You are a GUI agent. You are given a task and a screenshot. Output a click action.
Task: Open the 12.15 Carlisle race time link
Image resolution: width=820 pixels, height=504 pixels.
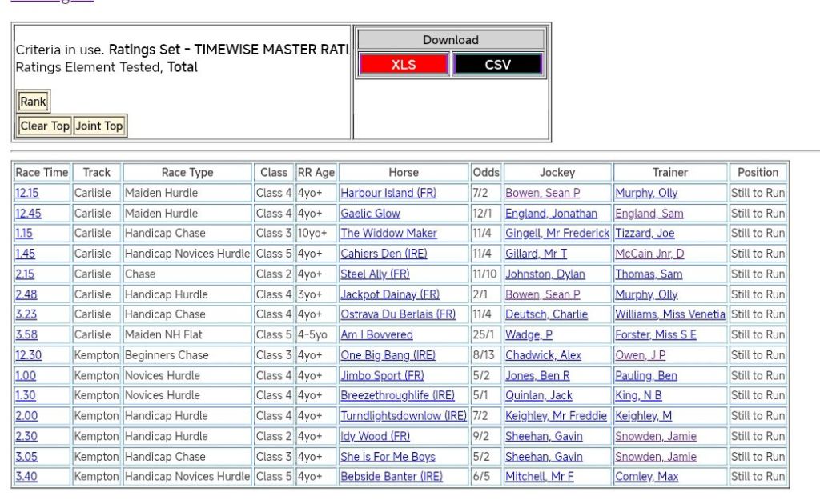point(26,193)
